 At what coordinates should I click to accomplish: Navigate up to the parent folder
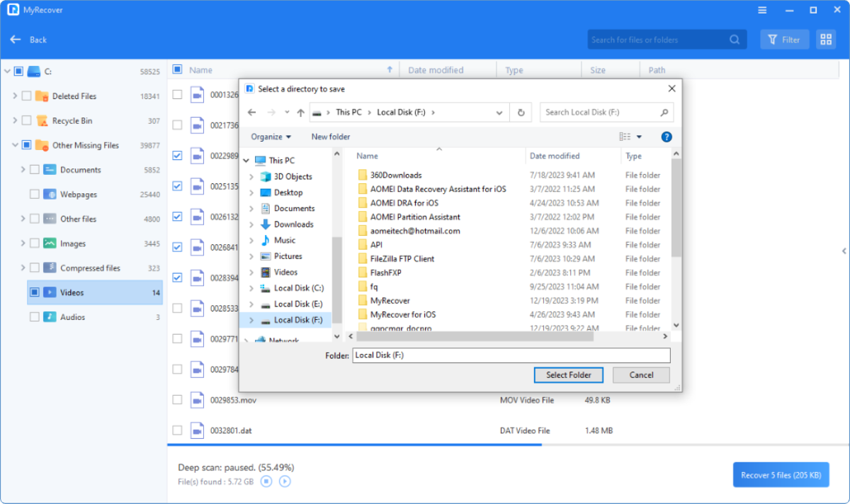[x=300, y=112]
